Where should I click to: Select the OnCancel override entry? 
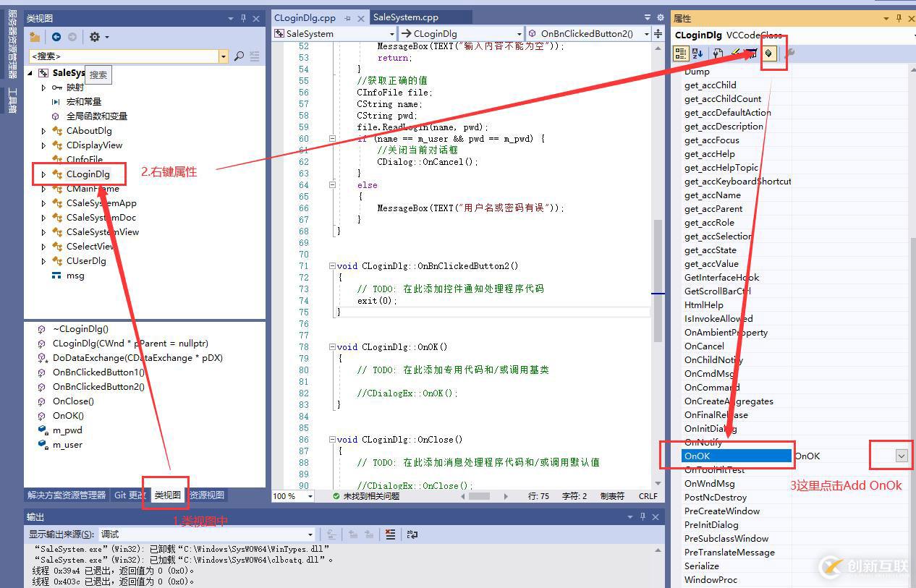tap(704, 346)
